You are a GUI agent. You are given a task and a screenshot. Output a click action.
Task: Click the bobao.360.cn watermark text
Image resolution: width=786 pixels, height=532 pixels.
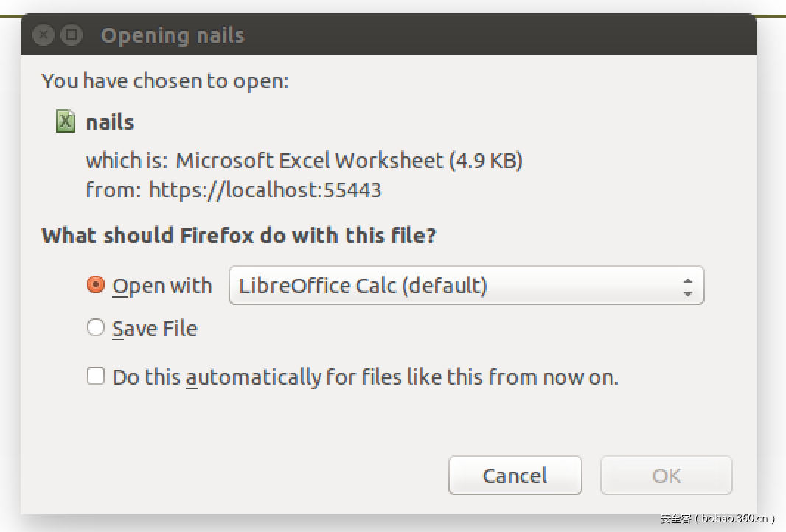point(717,519)
